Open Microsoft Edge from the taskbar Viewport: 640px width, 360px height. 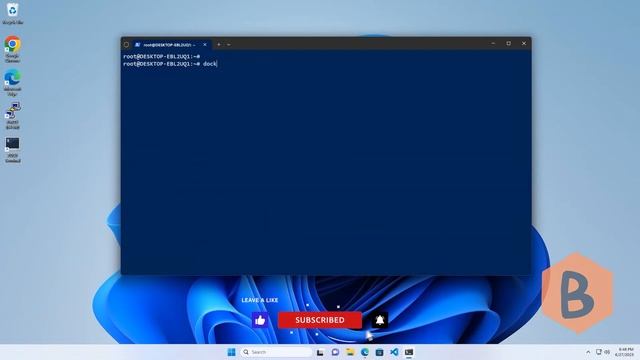[x=365, y=352]
